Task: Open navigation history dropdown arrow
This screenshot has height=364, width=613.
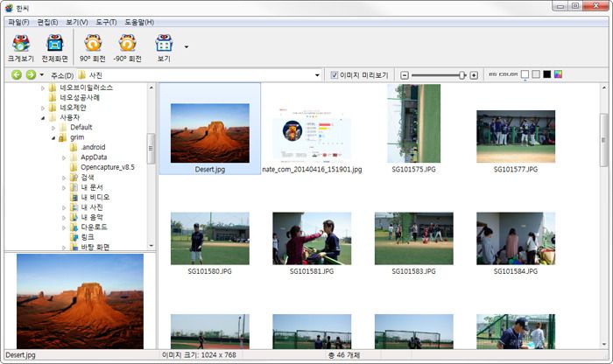Action: coord(41,74)
